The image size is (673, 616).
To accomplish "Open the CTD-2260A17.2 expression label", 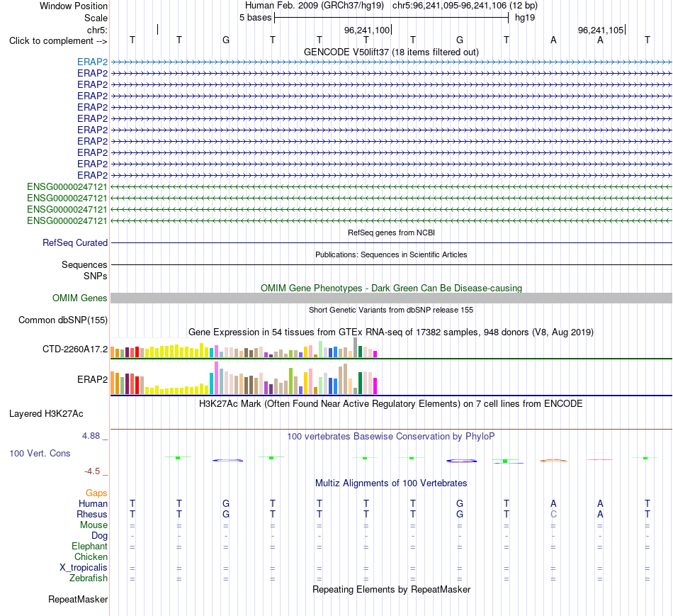I will click(x=75, y=349).
